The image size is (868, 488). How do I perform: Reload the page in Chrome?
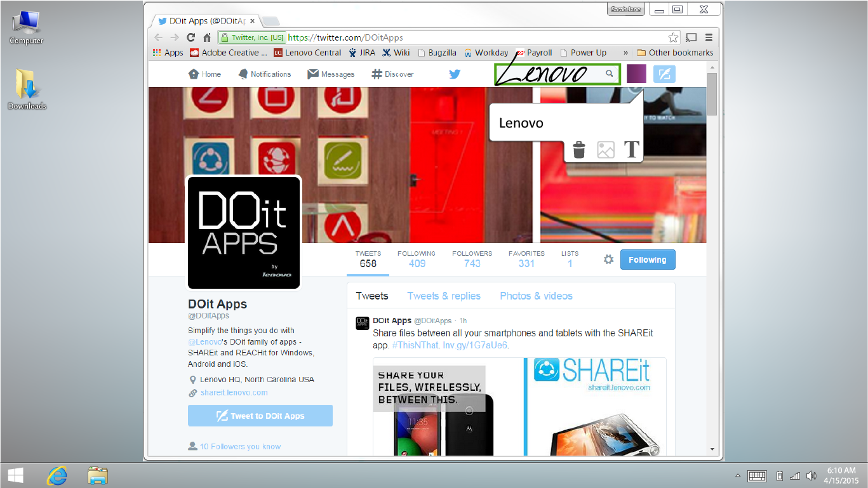click(190, 37)
